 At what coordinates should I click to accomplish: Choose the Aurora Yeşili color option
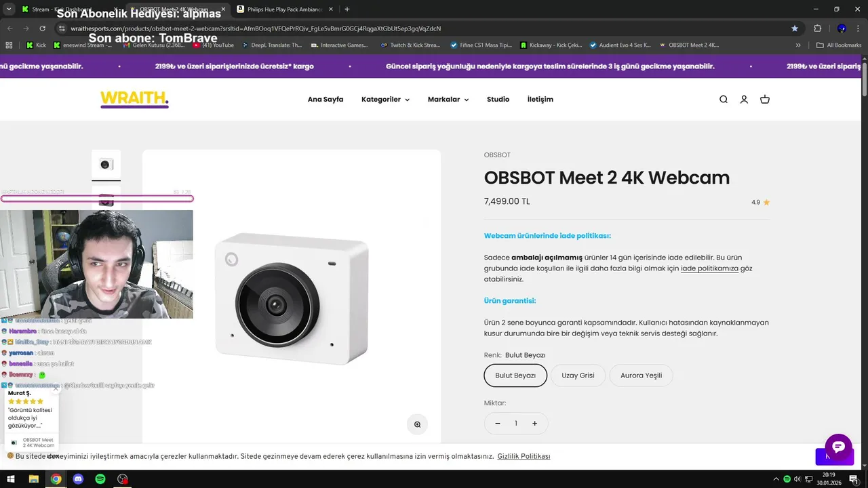(641, 375)
